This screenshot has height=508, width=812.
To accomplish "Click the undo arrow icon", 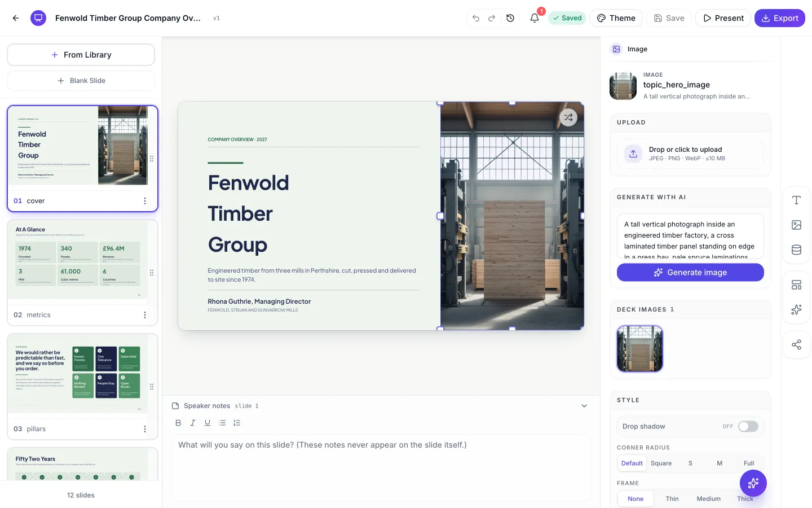I will pos(476,18).
